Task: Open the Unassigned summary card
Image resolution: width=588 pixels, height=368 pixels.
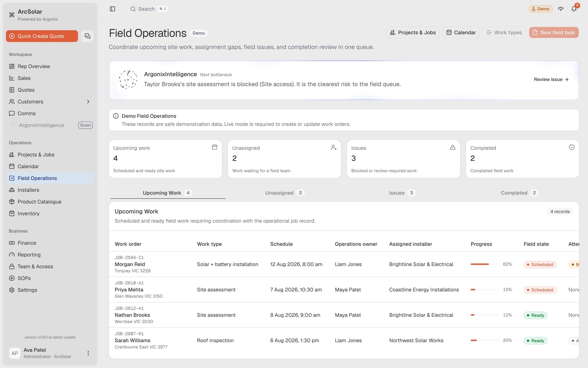Action: pyautogui.click(x=284, y=159)
